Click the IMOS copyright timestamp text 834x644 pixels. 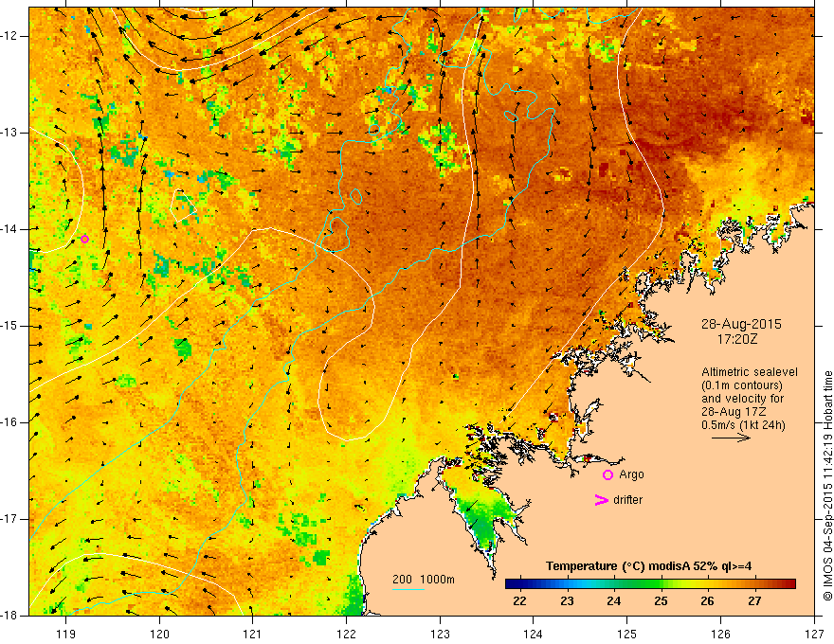click(x=827, y=486)
